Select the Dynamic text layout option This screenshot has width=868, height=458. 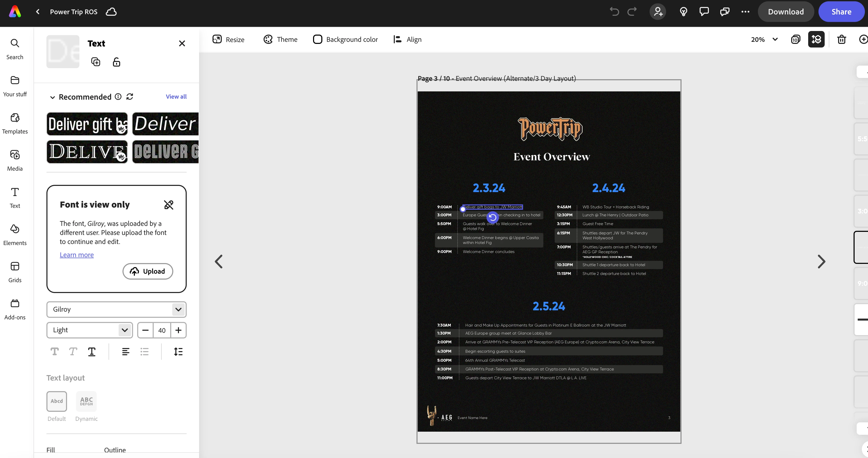86,401
